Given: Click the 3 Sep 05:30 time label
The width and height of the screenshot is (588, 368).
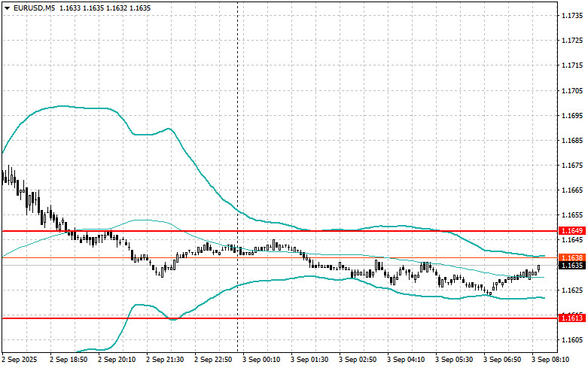Looking at the screenshot, I should click(454, 360).
